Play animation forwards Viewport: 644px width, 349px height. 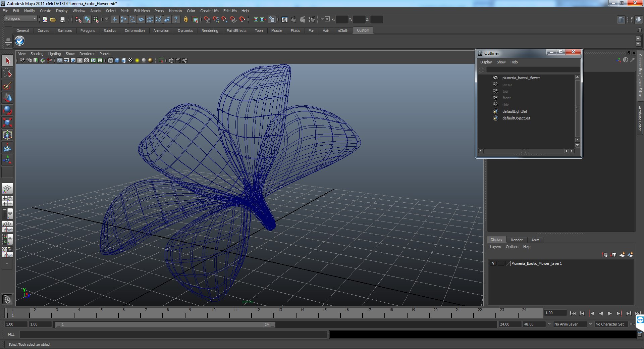coord(610,313)
